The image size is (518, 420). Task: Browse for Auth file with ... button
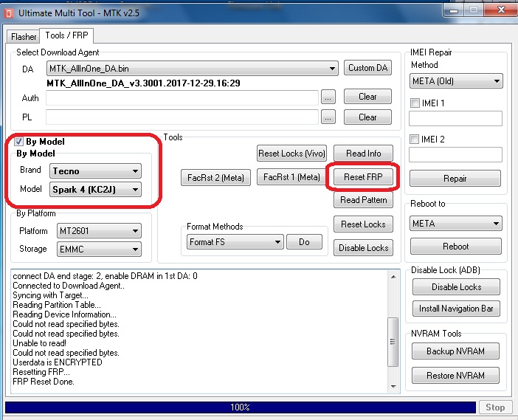[x=328, y=97]
